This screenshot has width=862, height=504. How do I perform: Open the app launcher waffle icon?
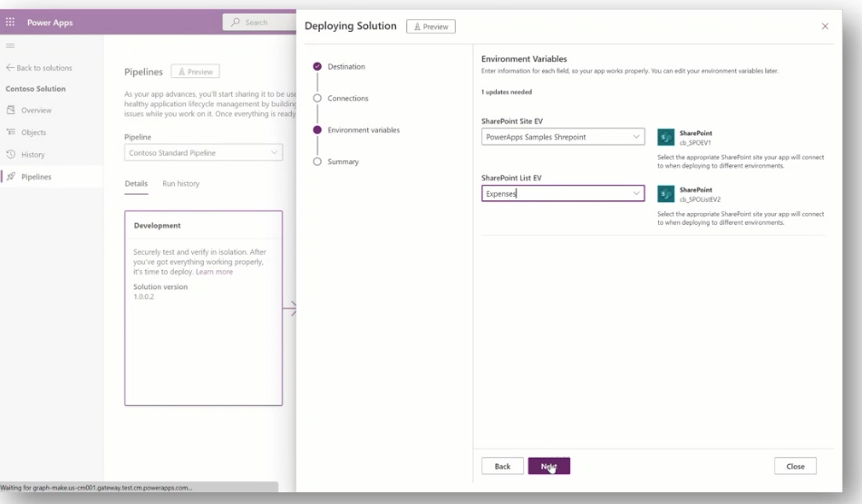pos(10,22)
